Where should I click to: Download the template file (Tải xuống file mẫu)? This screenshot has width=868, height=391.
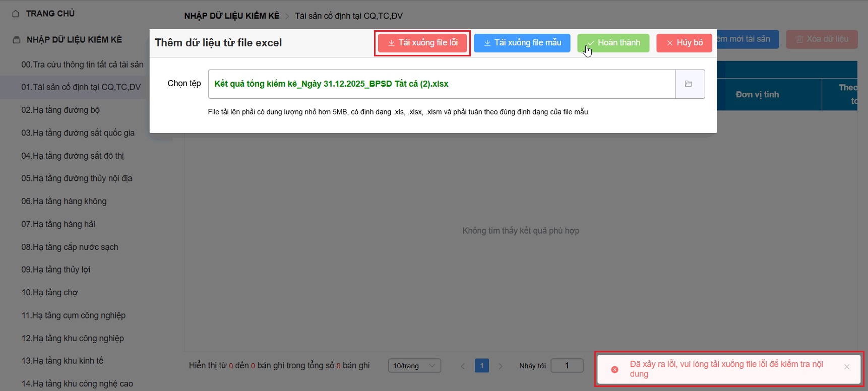pos(522,43)
